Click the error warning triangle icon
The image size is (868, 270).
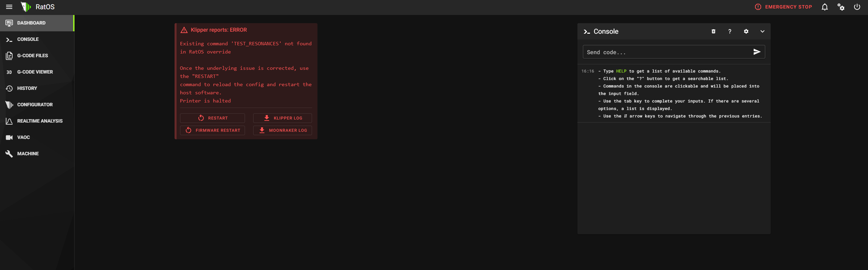pos(184,30)
